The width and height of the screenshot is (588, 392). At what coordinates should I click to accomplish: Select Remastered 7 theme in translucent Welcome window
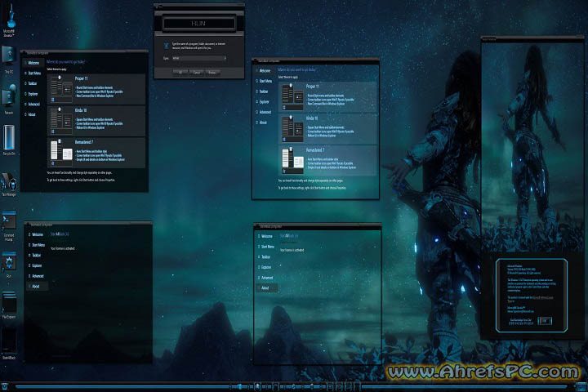pyautogui.click(x=327, y=160)
